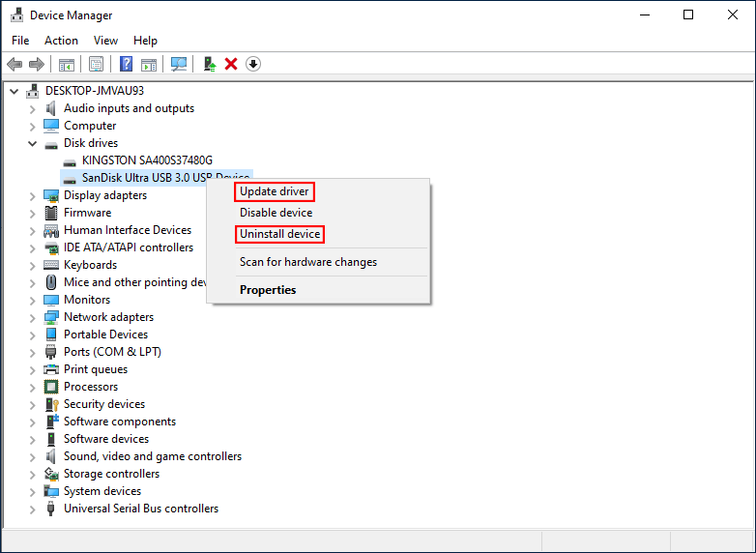Click the DESKTOP-JMVAU93 computer icon
The width and height of the screenshot is (756, 553).
[x=33, y=91]
